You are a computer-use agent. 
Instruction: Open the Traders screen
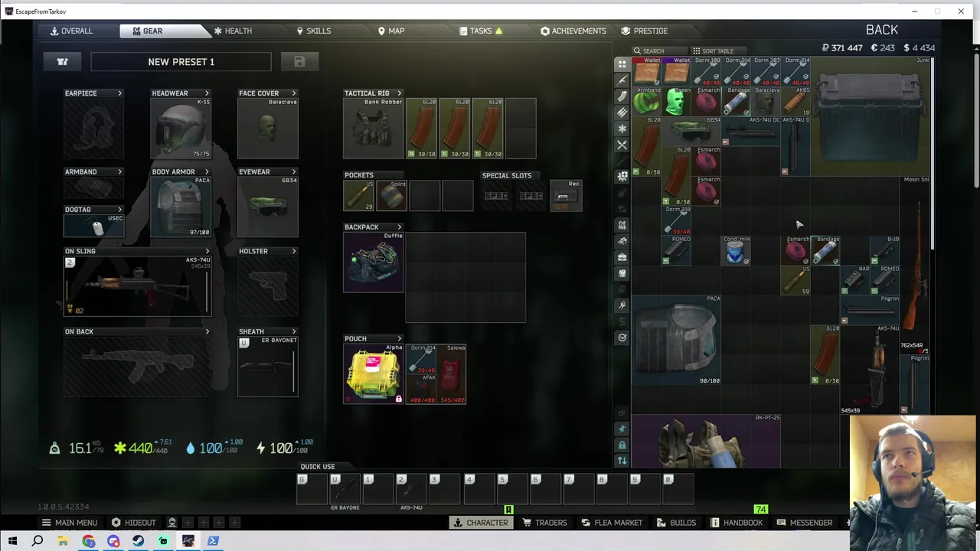pyautogui.click(x=544, y=523)
